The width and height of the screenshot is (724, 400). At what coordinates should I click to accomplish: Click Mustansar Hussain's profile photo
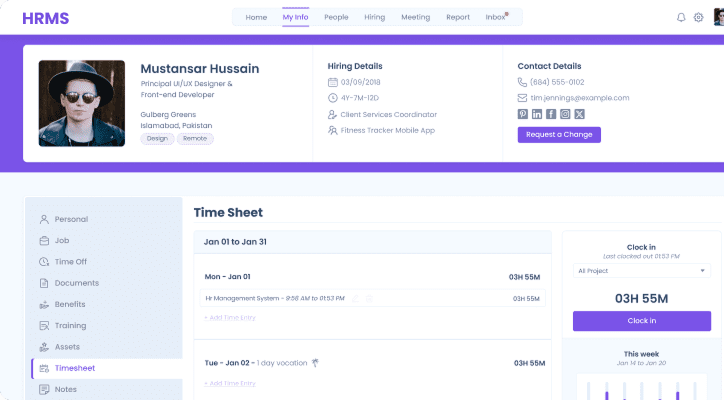click(x=82, y=103)
